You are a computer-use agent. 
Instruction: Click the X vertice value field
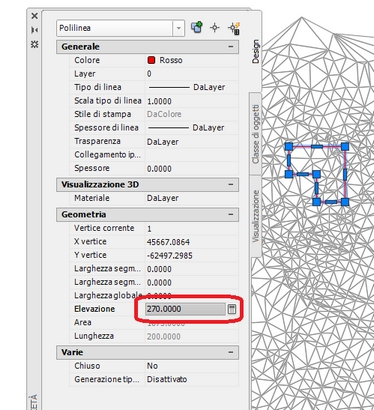(192, 242)
